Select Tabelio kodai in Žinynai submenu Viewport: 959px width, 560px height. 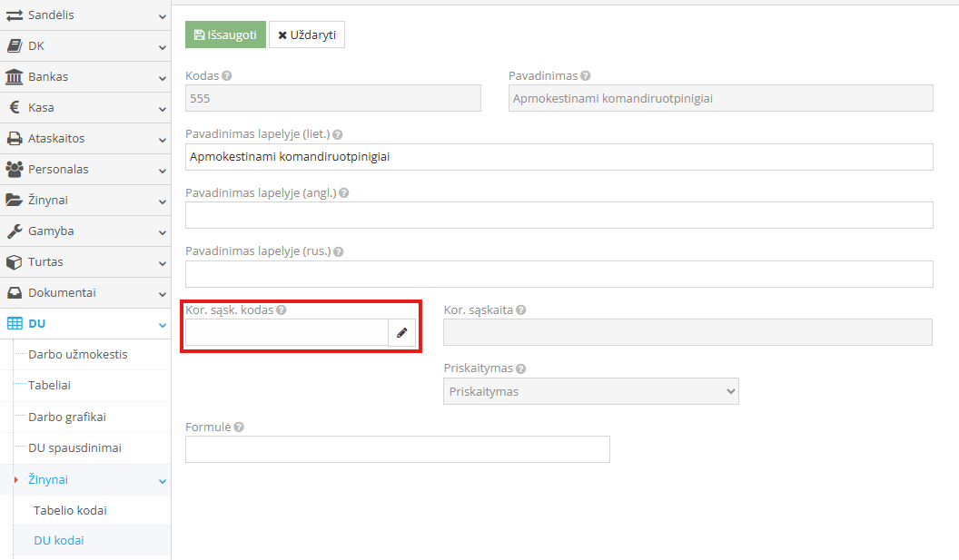click(x=70, y=510)
